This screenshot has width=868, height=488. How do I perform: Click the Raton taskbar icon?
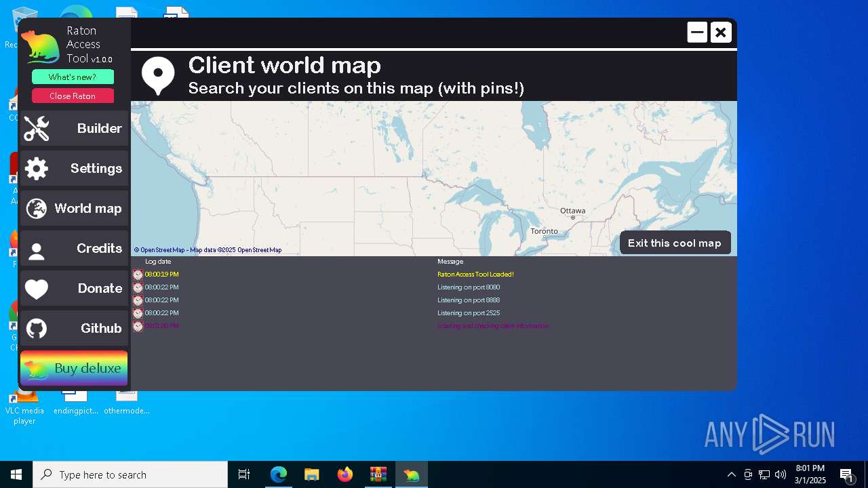click(411, 474)
